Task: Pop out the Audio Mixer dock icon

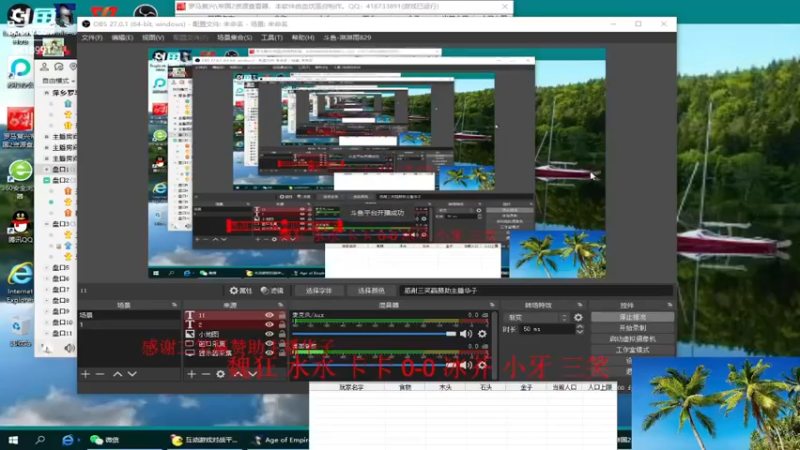Action: (492, 305)
